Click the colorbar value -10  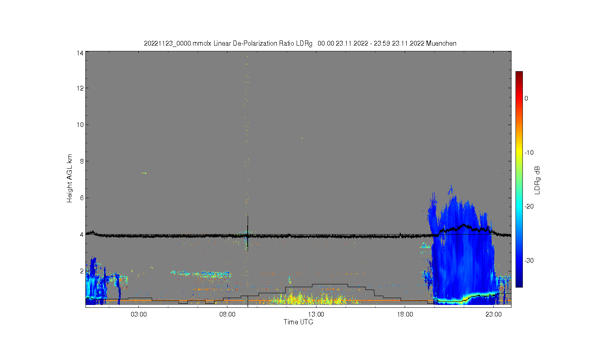pyautogui.click(x=529, y=152)
